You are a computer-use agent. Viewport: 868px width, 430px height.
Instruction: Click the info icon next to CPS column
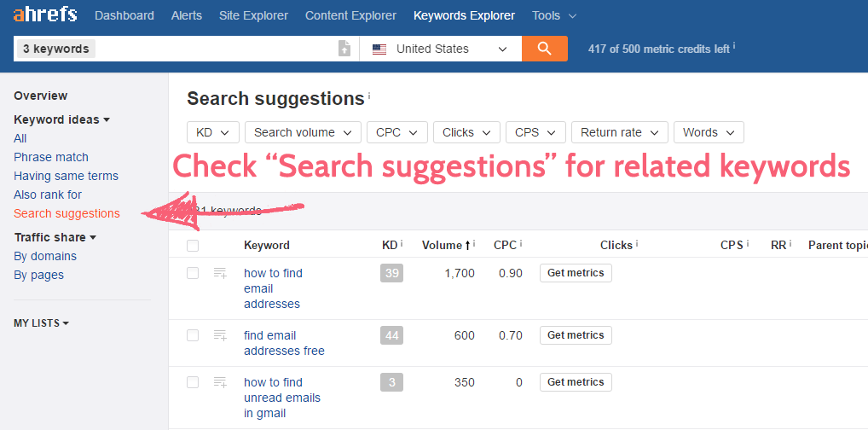coord(747,243)
